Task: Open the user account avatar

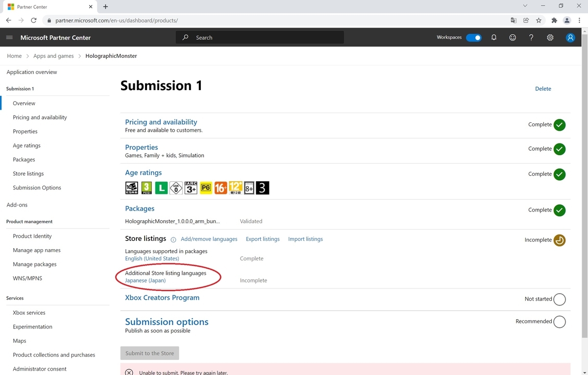Action: 570,38
